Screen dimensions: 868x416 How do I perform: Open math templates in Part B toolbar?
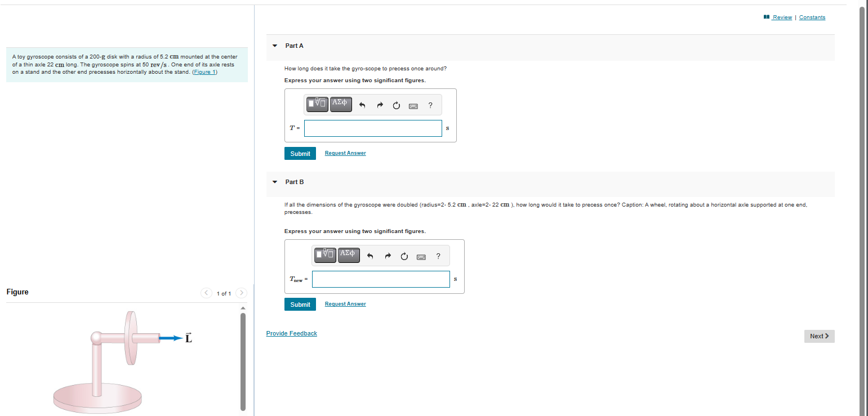[326, 255]
